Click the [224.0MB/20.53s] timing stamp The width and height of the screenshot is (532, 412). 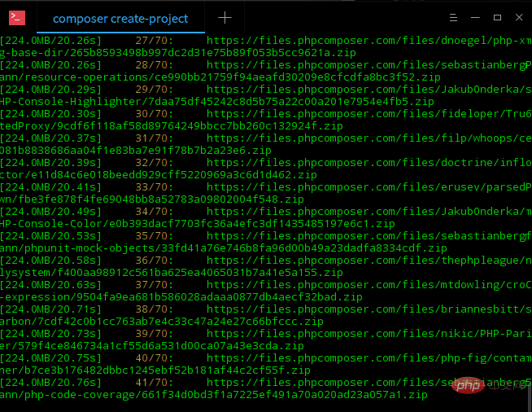[x=50, y=236]
